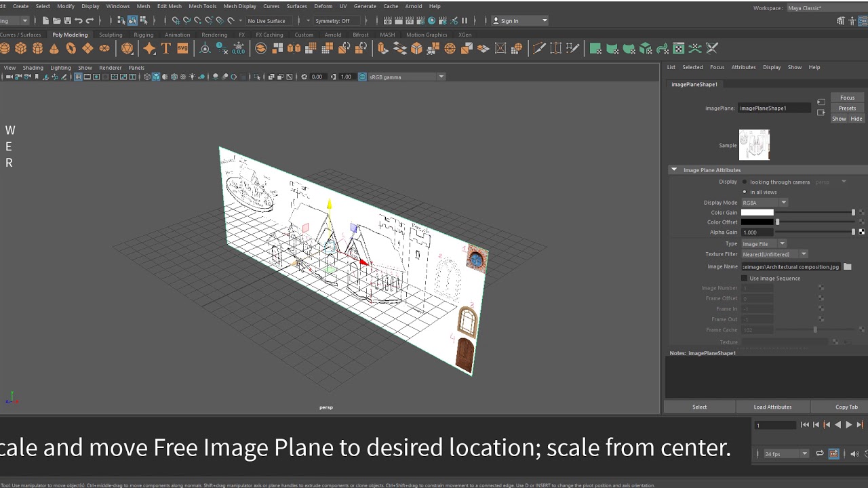Viewport: 868px width, 488px height.
Task: Open the SVG import shelf tool
Action: pos(182,48)
